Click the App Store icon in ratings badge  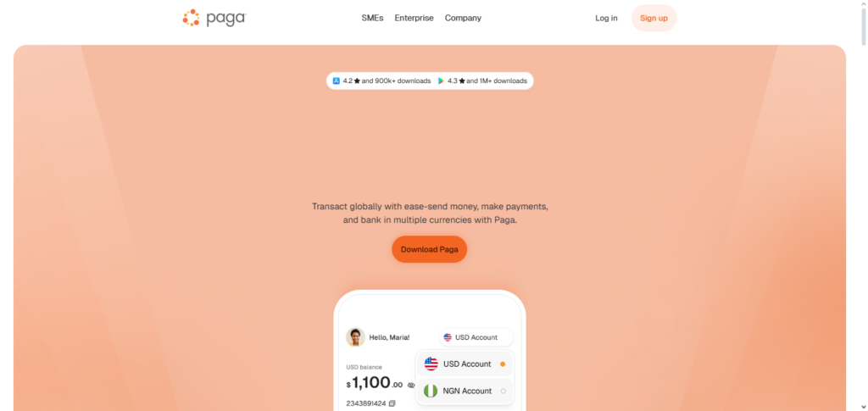point(336,81)
